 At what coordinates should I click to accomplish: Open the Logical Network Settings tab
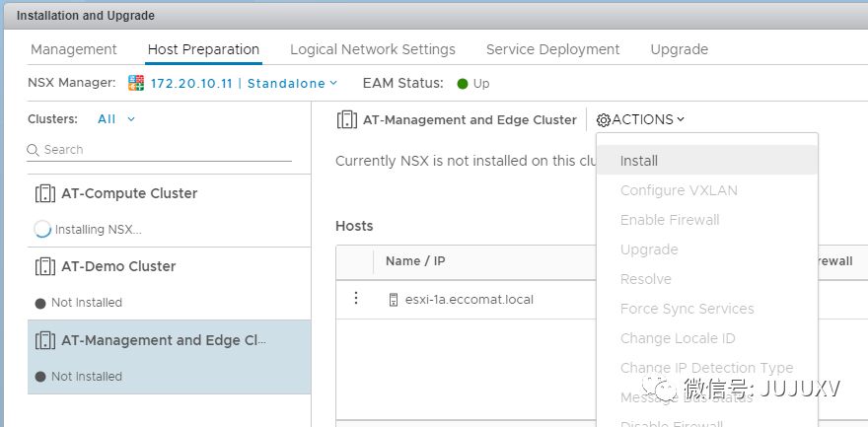(373, 49)
